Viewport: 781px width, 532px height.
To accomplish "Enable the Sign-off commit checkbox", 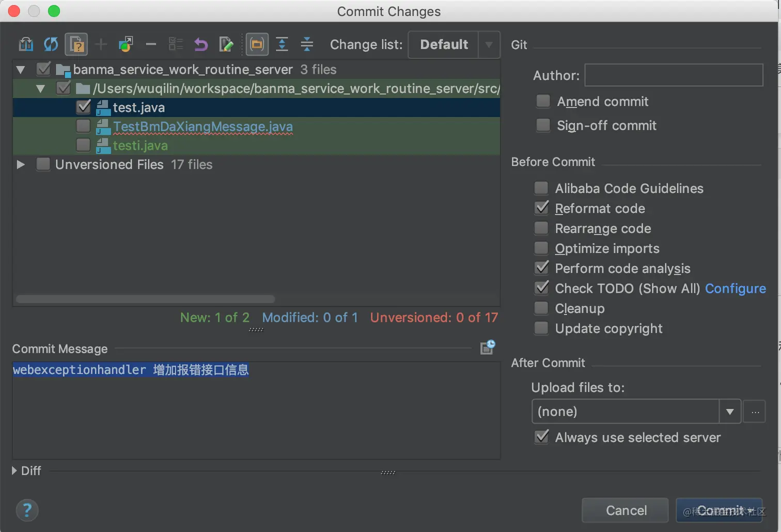I will pos(543,126).
